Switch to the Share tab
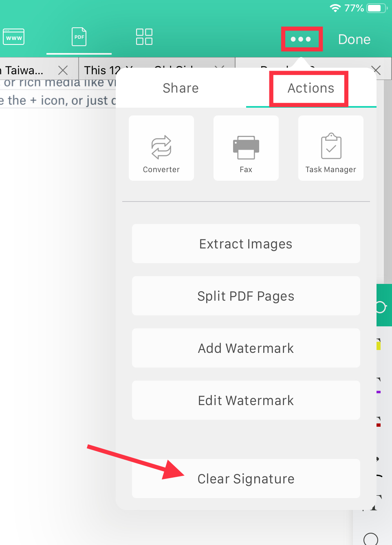Screen dimensions: 392x545 click(181, 88)
